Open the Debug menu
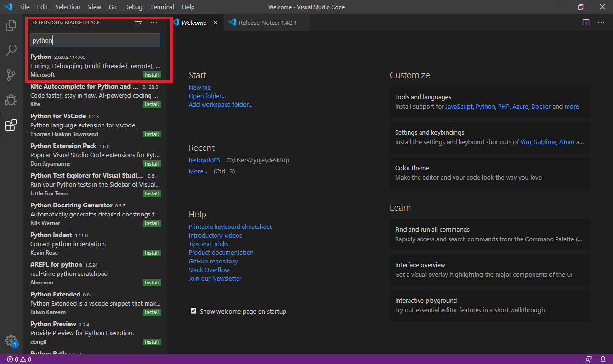 click(133, 7)
